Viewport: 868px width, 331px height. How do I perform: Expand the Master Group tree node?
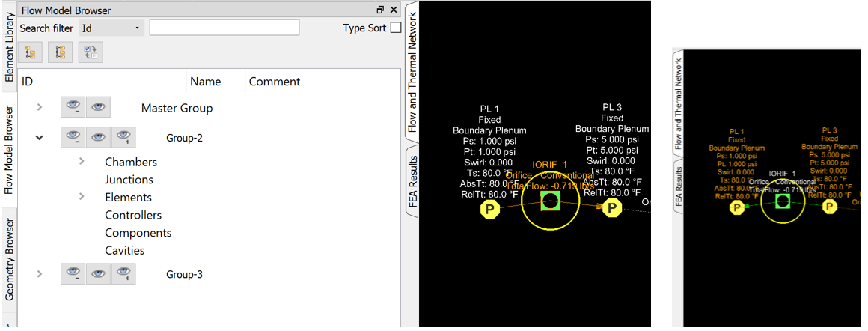(40, 108)
